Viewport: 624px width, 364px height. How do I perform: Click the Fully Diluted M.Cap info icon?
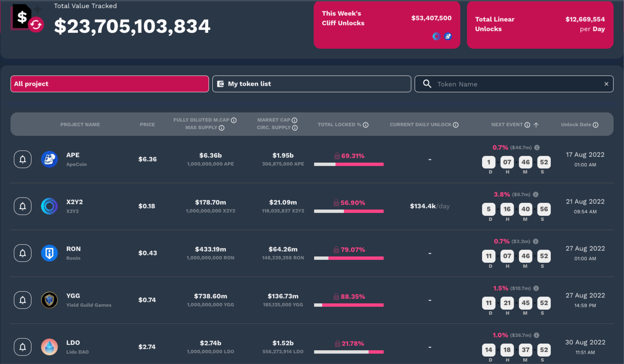point(234,120)
